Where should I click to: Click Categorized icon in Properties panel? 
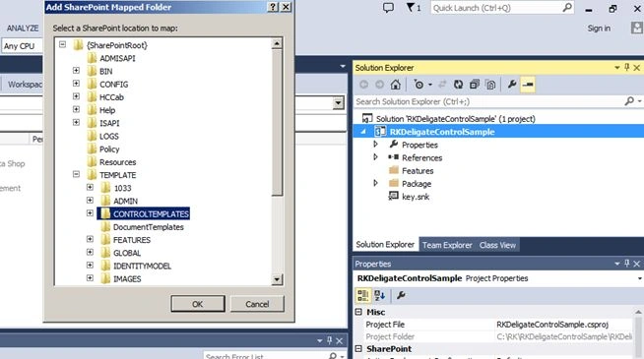pos(363,295)
